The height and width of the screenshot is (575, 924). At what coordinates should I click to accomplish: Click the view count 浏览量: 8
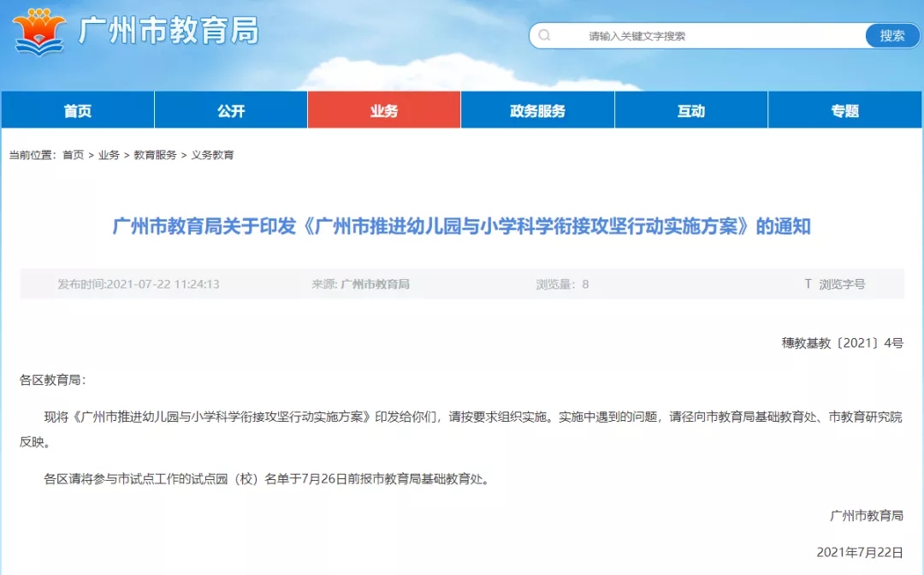coord(562,284)
